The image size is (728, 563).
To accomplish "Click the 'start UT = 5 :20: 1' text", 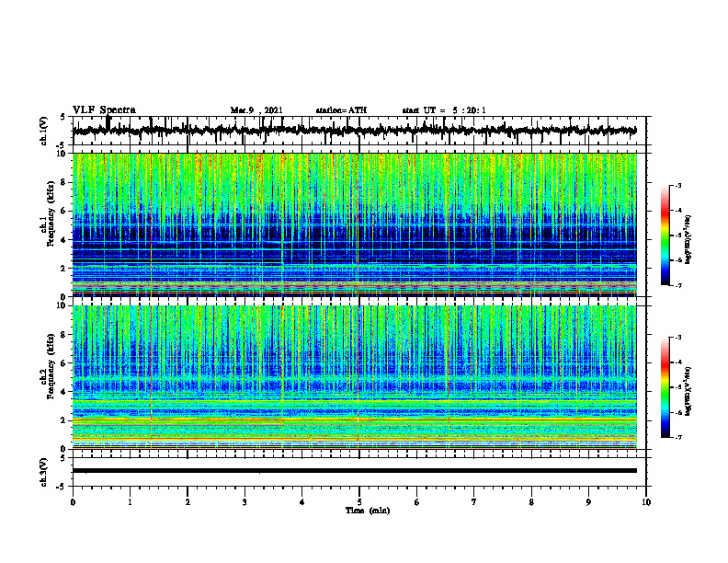I will [444, 110].
